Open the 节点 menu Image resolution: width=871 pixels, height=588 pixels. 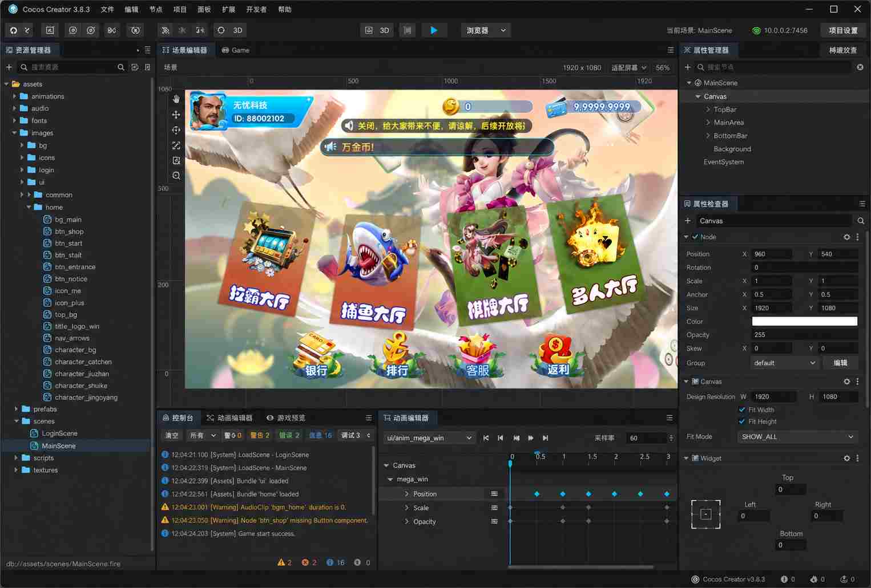click(156, 10)
